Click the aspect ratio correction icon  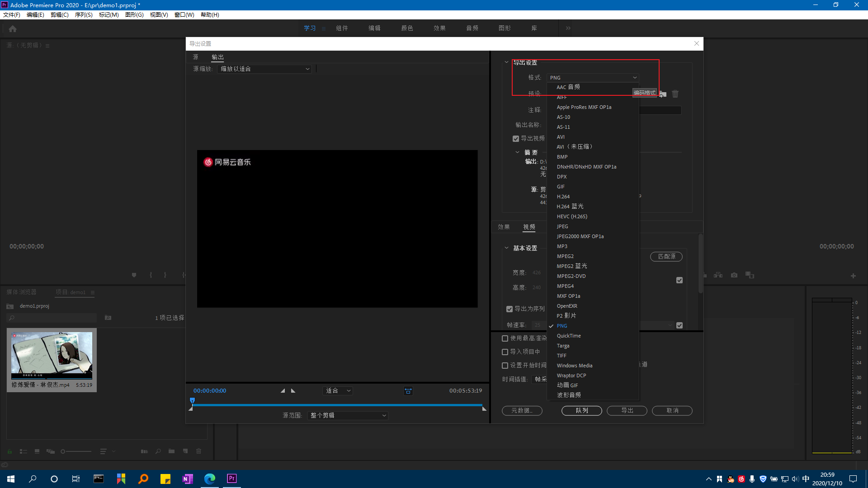click(408, 391)
